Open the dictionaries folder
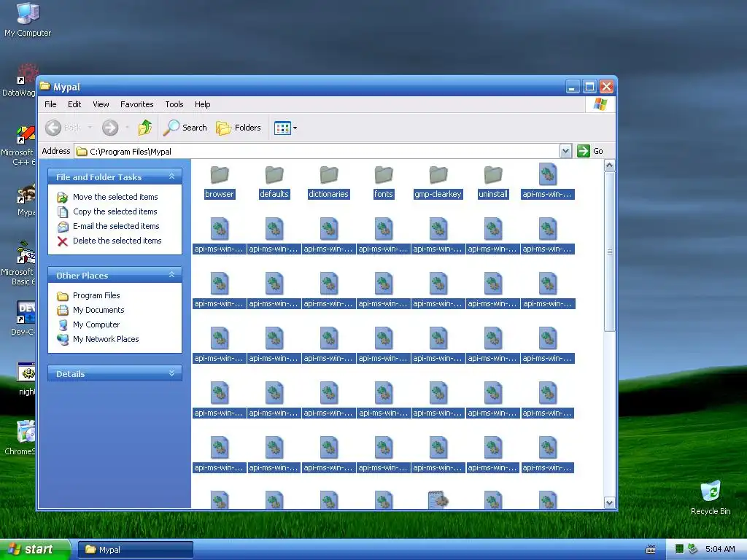The image size is (747, 560). [x=328, y=182]
